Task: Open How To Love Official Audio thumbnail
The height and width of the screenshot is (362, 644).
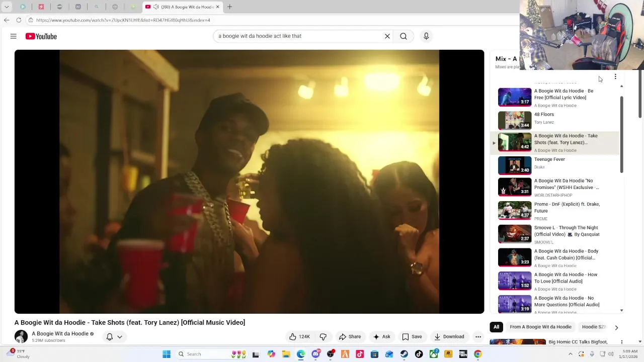Action: coord(515,281)
